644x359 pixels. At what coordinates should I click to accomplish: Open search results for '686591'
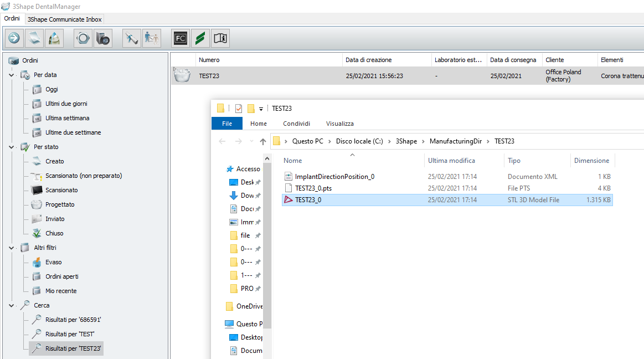pyautogui.click(x=73, y=320)
